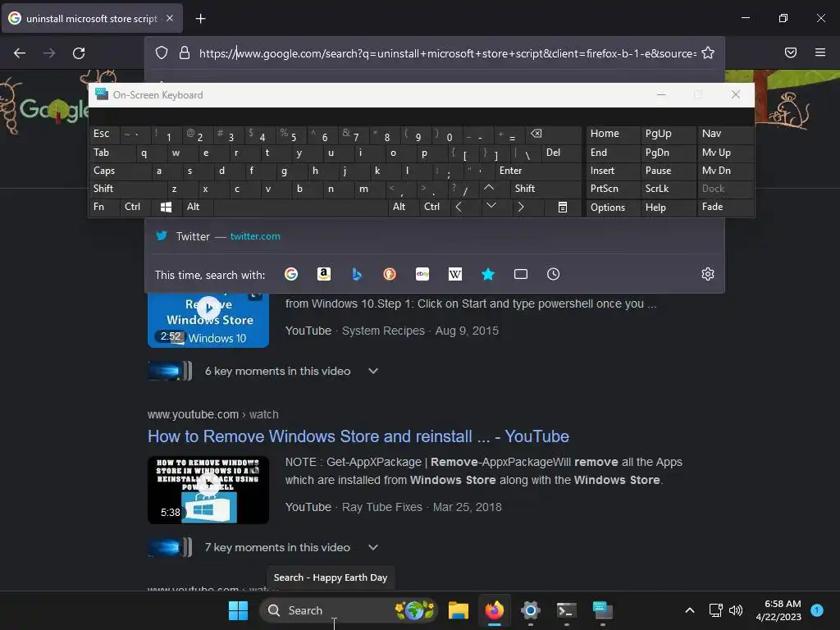Toggle left Ctrl key on On-Screen Keyboard
Screen dimensions: 840x630
click(135, 207)
